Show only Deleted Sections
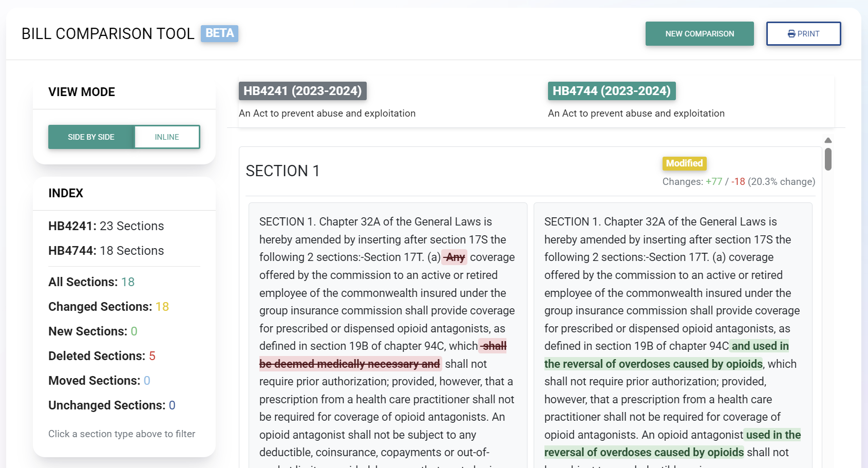This screenshot has width=868, height=468. pos(102,356)
